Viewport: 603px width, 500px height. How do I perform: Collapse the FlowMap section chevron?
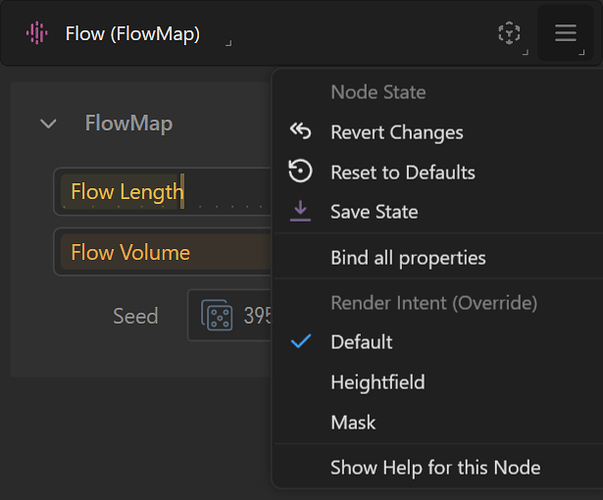48,123
